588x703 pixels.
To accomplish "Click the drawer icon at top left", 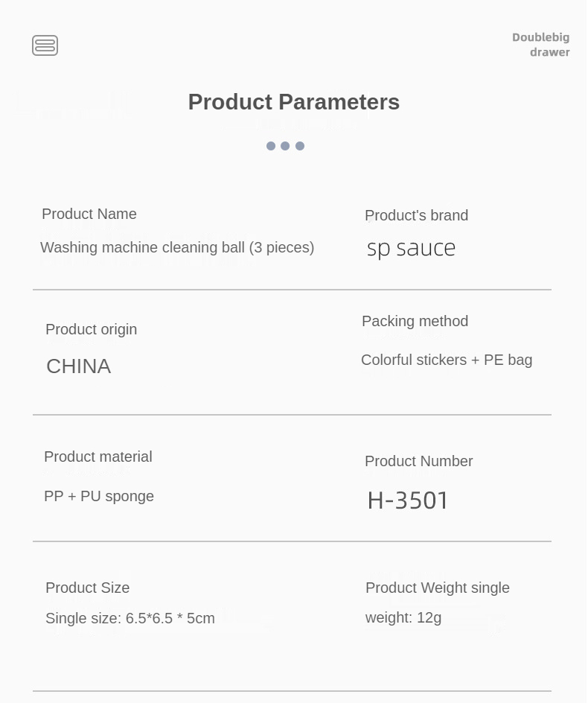I will click(x=45, y=45).
